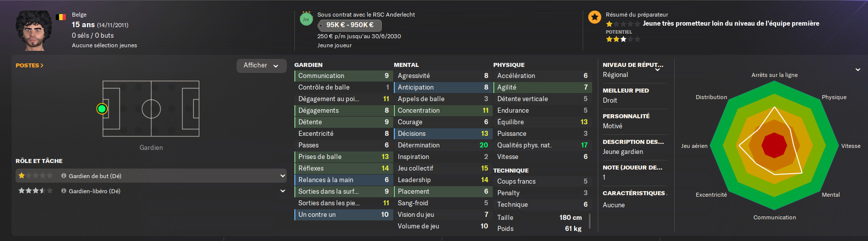Click the 95K € - 950K € value button
The image size is (868, 241).
tap(350, 25)
